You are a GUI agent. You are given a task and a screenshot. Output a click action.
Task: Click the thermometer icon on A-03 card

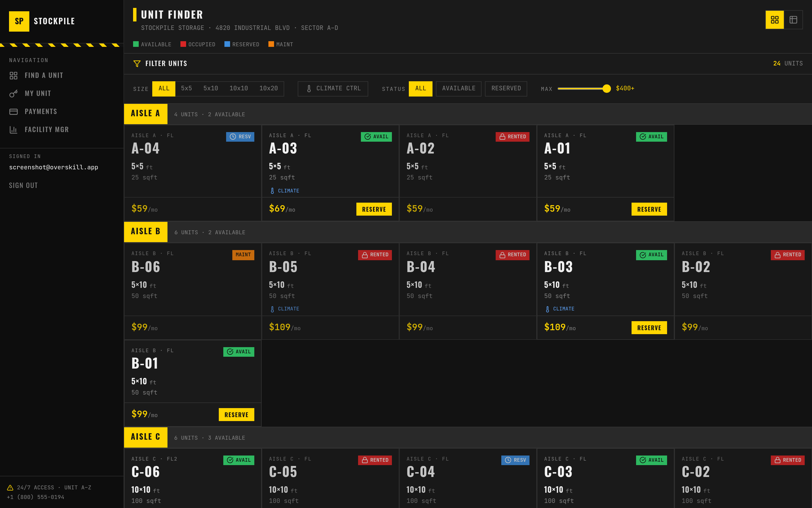click(272, 191)
